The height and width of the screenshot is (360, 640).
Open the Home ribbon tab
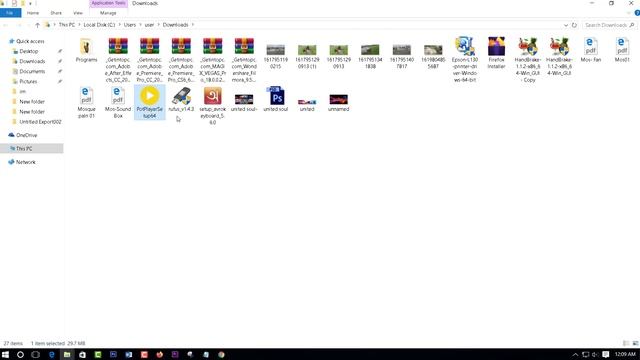33,13
